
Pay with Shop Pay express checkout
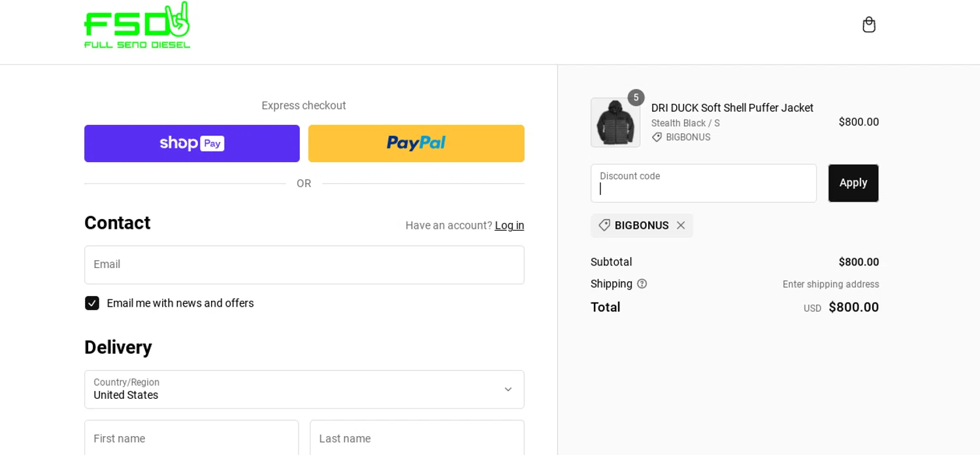point(192,143)
